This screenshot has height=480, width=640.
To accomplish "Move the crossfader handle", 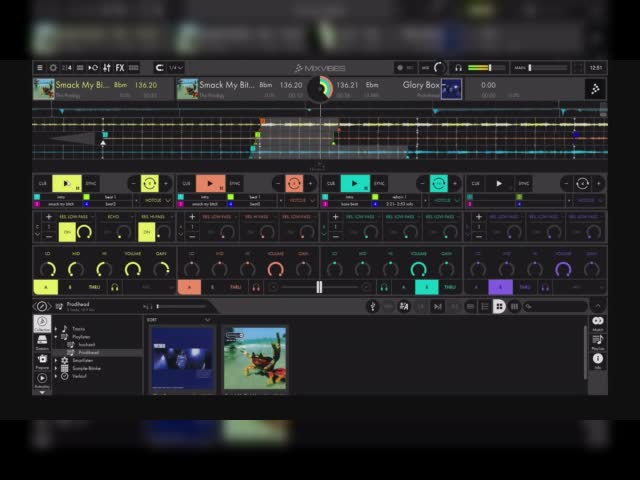I will (319, 287).
